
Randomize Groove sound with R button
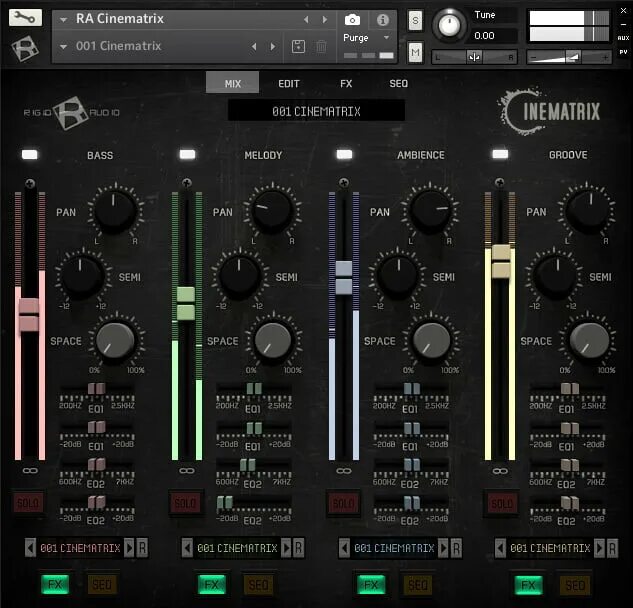(x=612, y=548)
